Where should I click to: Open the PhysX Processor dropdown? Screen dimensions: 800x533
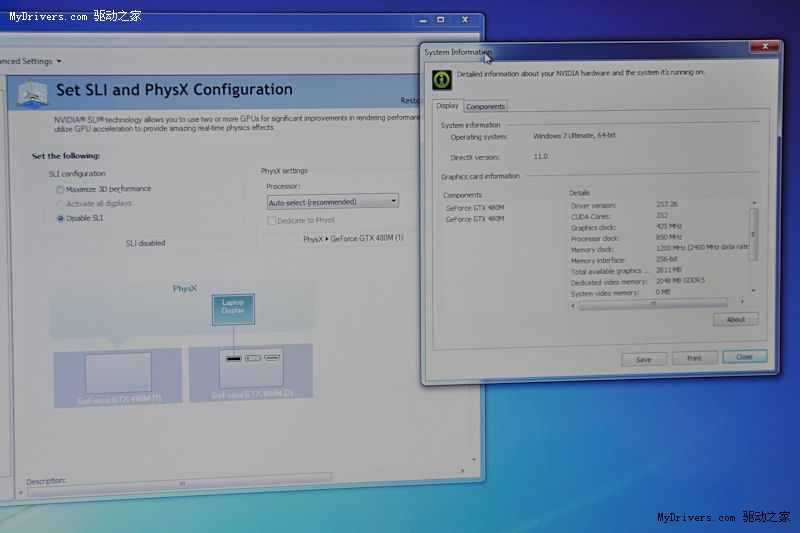click(333, 202)
